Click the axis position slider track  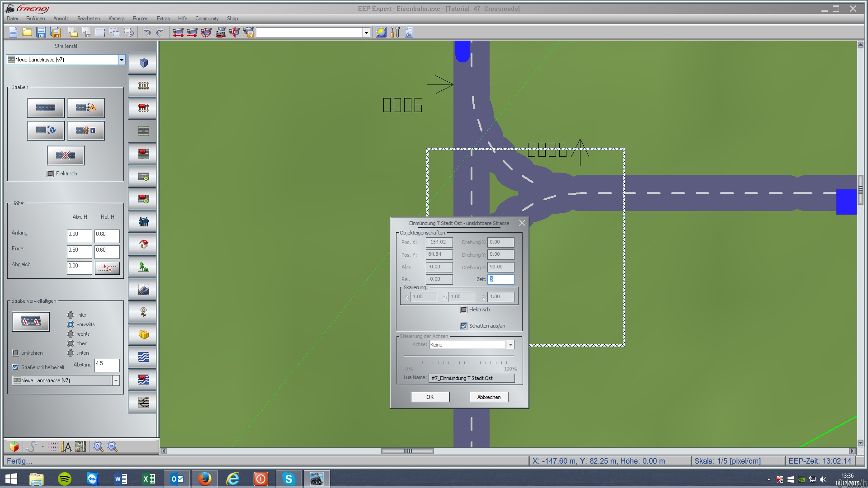(x=459, y=357)
